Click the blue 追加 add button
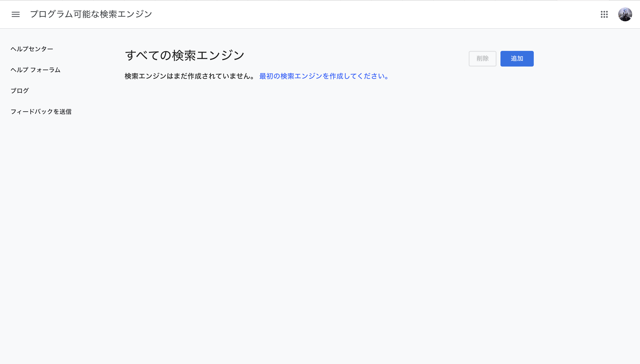 click(x=517, y=58)
